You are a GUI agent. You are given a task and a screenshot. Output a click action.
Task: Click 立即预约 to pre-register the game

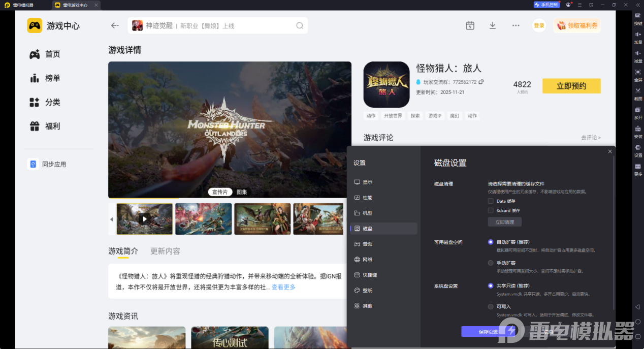point(571,86)
